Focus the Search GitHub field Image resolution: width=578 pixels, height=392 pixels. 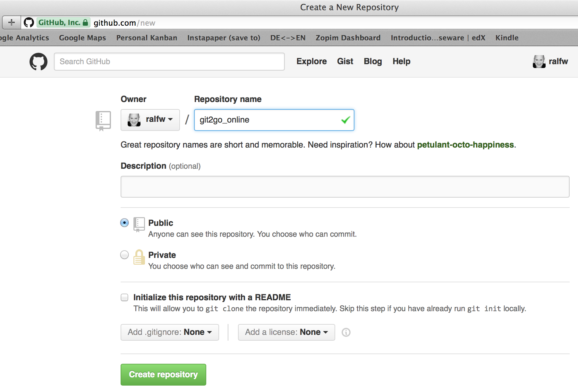coord(169,62)
